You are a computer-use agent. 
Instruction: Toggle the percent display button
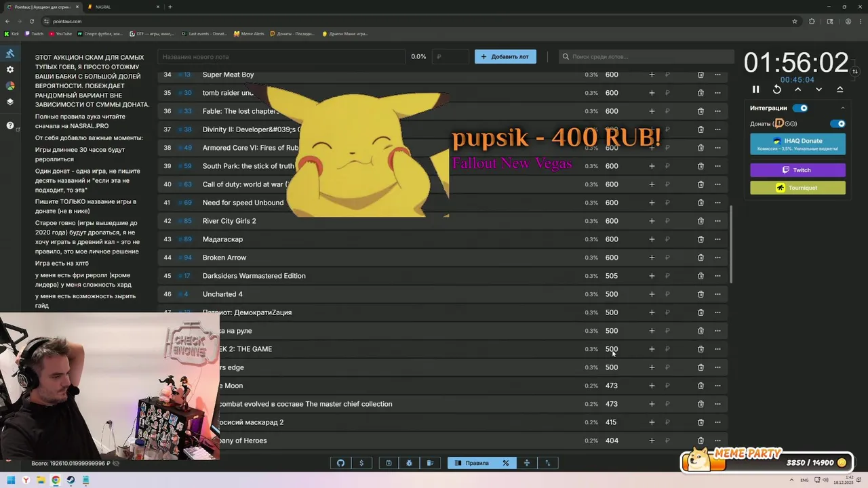click(x=506, y=463)
